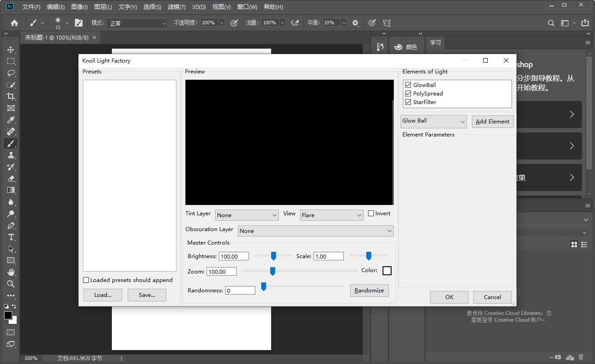The width and height of the screenshot is (595, 364).
Task: Check Loaded presets should append
Action: (86, 280)
